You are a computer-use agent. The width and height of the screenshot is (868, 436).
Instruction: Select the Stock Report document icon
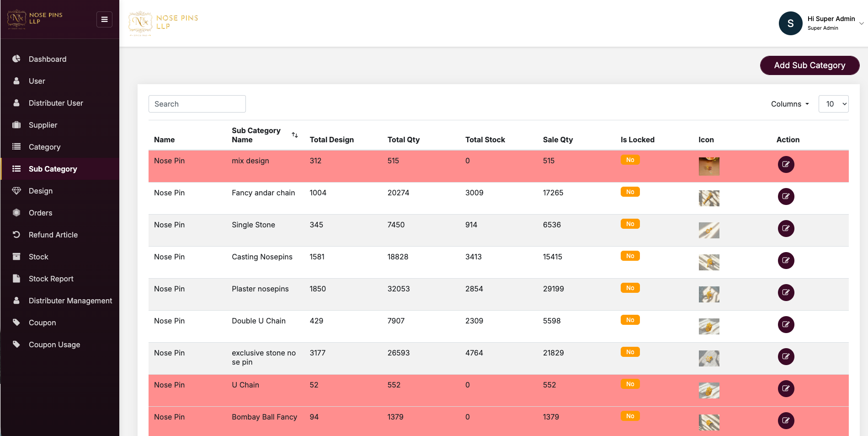[x=16, y=279]
